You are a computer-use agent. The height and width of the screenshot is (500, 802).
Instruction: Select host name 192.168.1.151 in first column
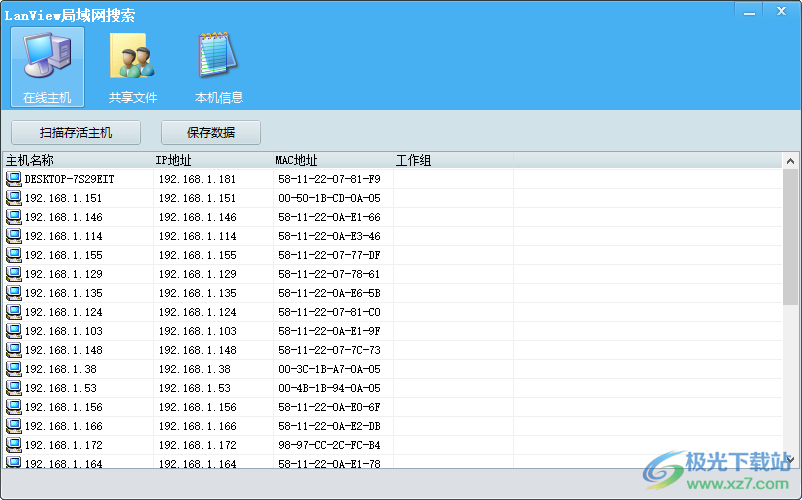(63, 198)
